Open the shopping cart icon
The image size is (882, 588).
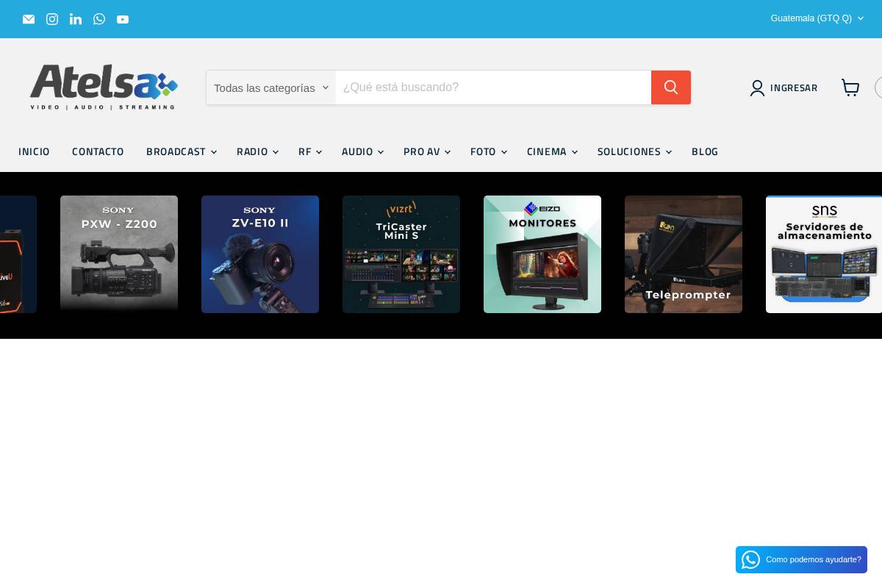coord(850,87)
